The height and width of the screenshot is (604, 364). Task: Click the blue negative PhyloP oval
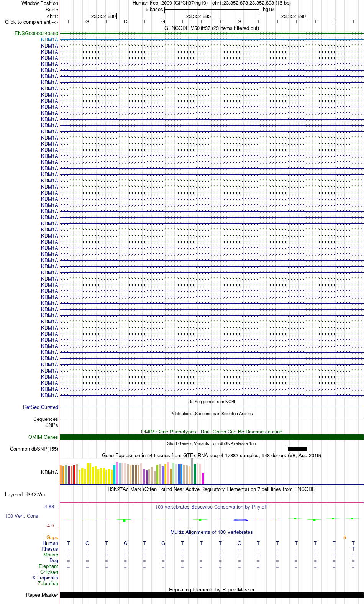click(240, 520)
